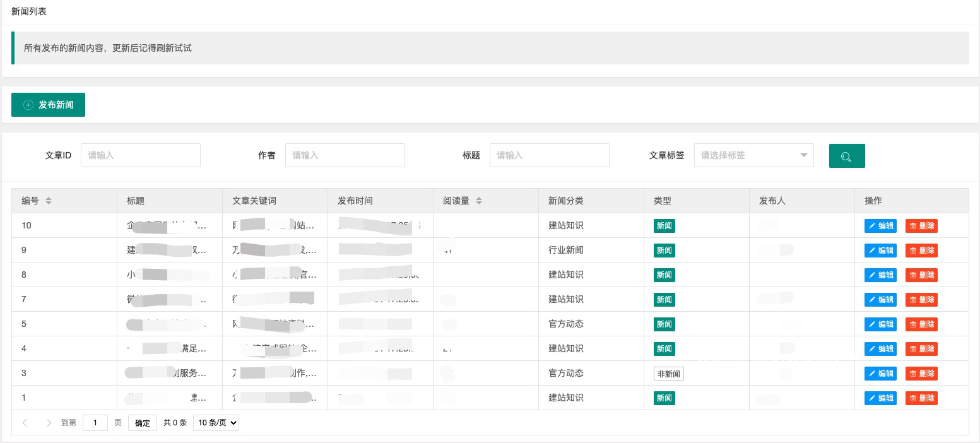Sort table by 编号 column arrows
Screen dimensions: 980x443
[x=49, y=201]
